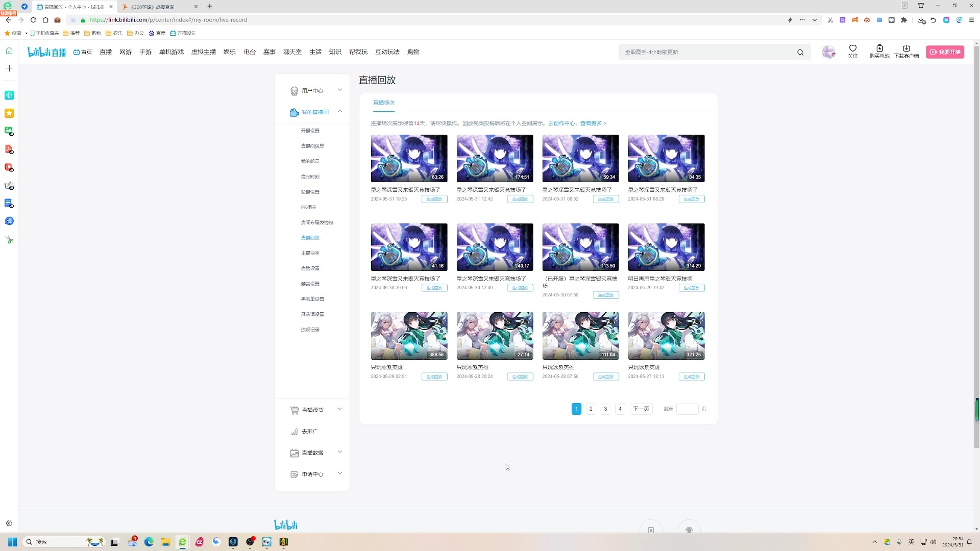Click the browser undo-close arrow icon
The height and width of the screenshot is (551, 980).
(934, 20)
